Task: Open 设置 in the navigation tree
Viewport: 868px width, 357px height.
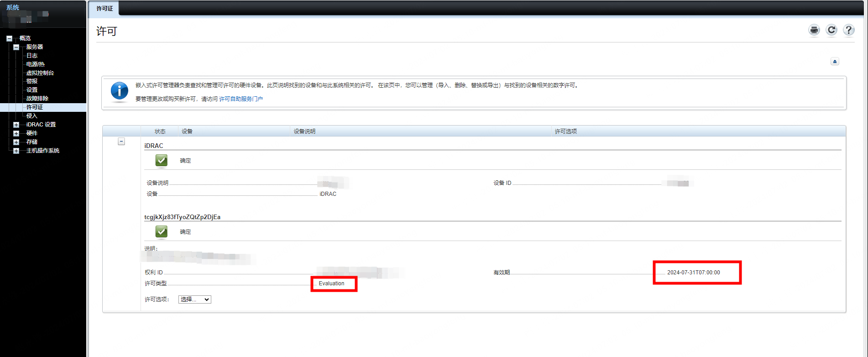Action: click(32, 90)
